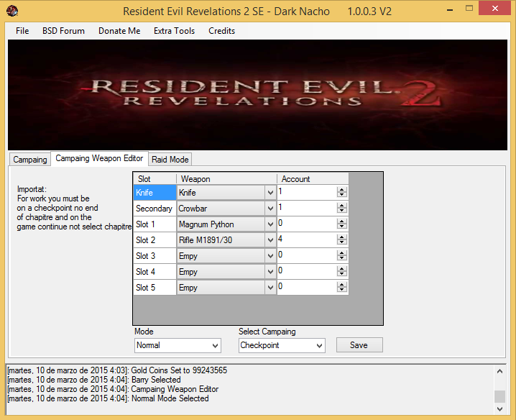This screenshot has width=516, height=420.
Task: Open the Credits menu
Action: tap(221, 31)
